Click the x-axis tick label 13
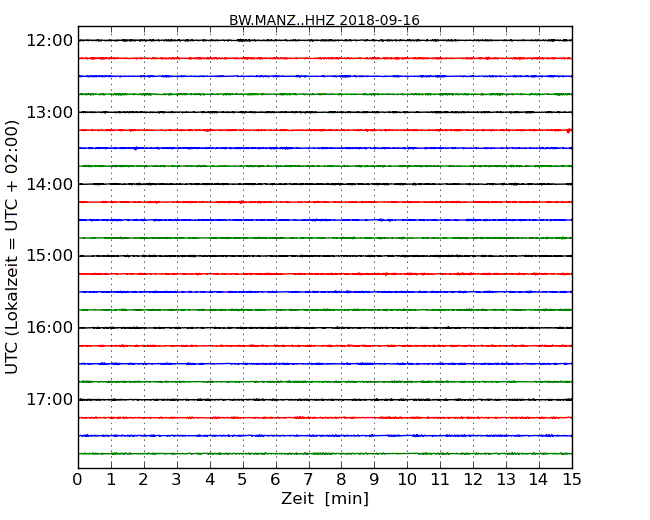Image resolution: width=650 pixels, height=520 pixels. (506, 480)
